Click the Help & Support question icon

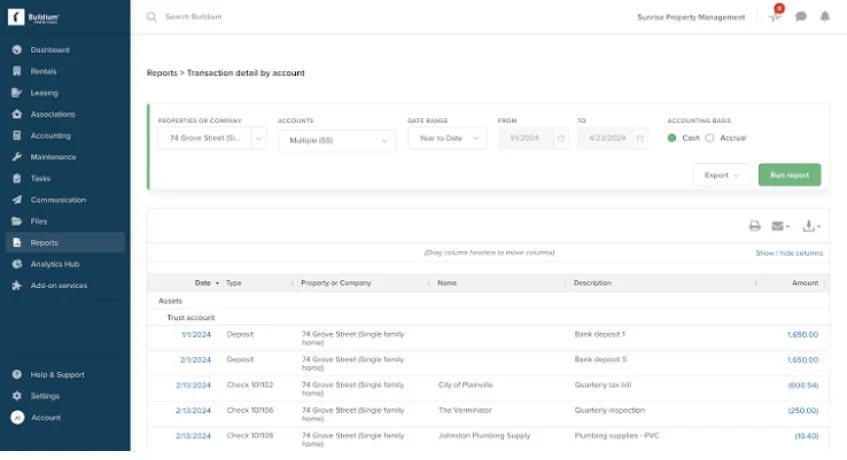pyautogui.click(x=17, y=374)
